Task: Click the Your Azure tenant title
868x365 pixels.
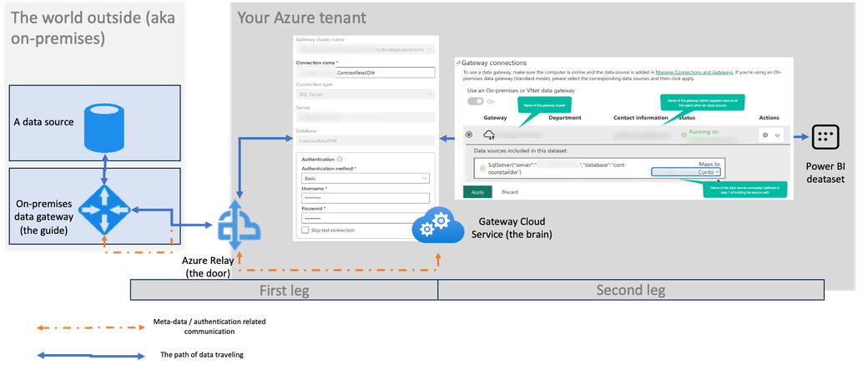Action: [301, 18]
